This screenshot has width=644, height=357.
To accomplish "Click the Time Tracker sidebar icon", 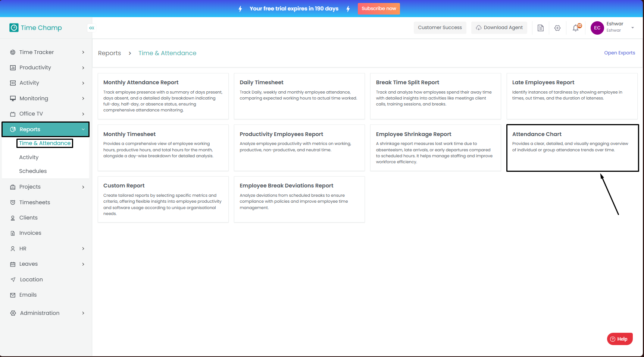I will pyautogui.click(x=13, y=52).
